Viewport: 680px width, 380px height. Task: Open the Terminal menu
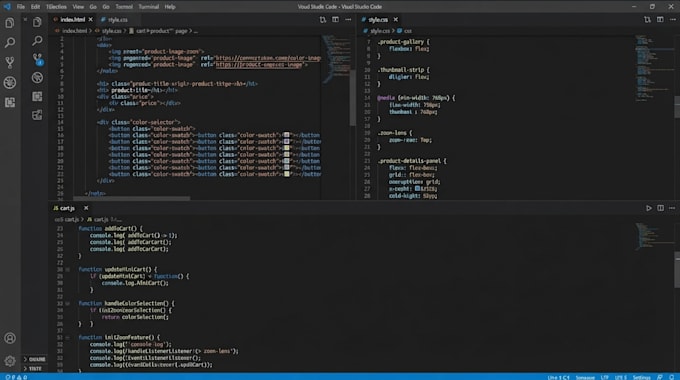(148, 7)
